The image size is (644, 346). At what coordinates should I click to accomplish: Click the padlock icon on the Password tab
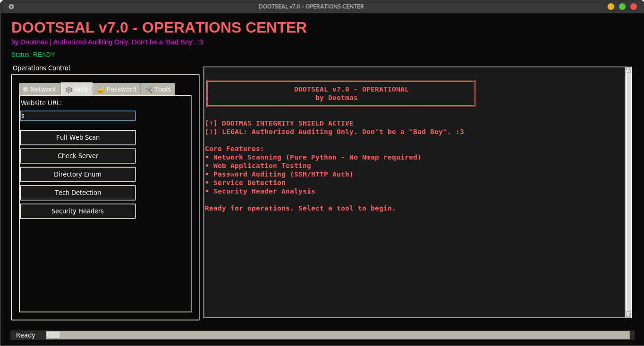(100, 89)
